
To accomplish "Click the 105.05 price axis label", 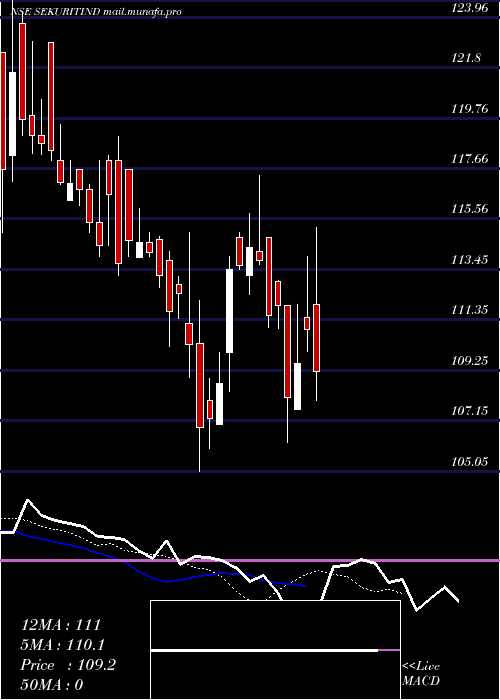I will pyautogui.click(x=470, y=461).
